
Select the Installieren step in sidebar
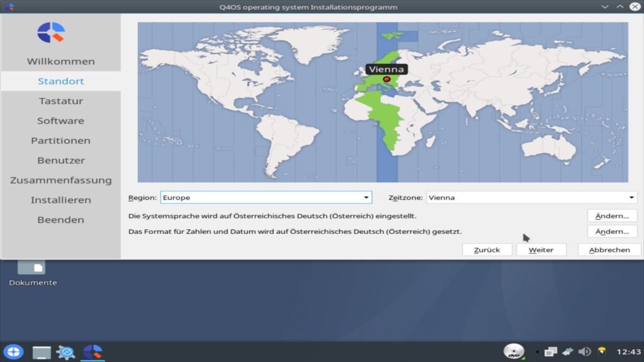61,200
